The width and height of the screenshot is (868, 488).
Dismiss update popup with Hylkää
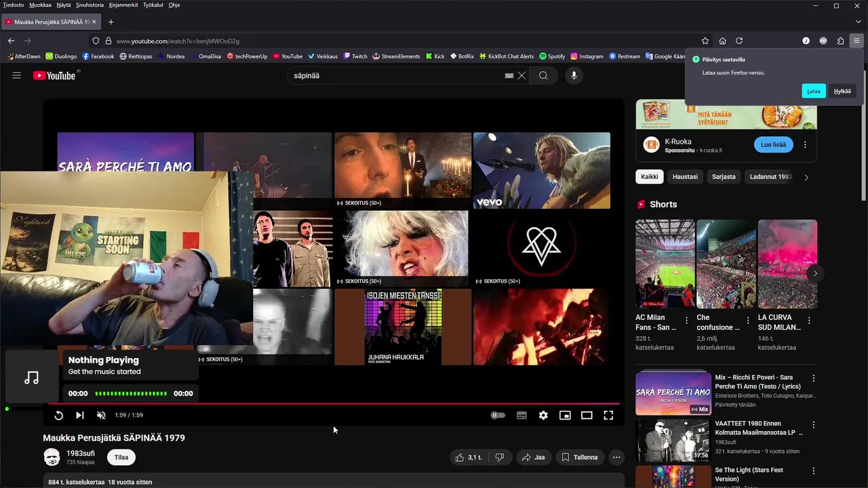pyautogui.click(x=842, y=91)
